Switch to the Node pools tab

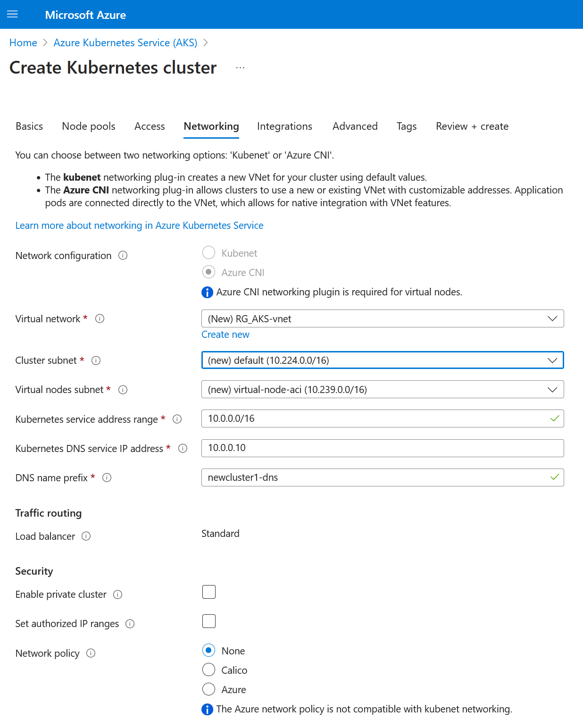tap(88, 126)
